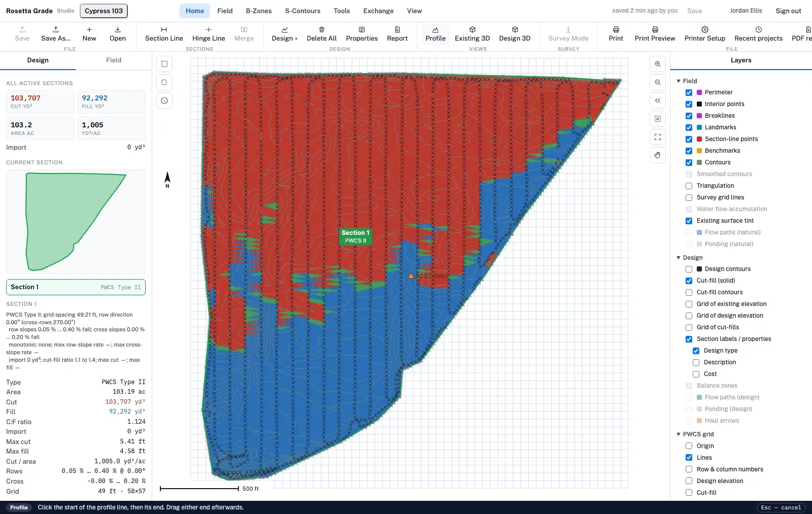Viewport: 812px width, 514px height.
Task: Open the Existing 3D view
Action: pos(472,34)
